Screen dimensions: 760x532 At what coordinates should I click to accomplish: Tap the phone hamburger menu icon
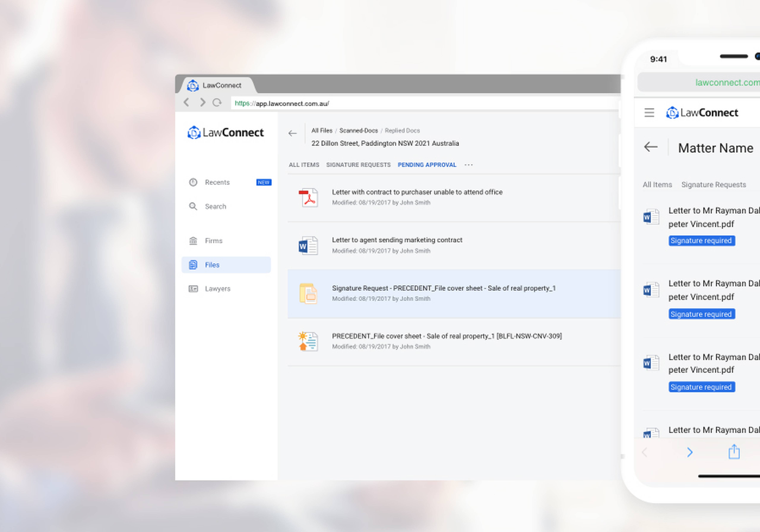649,113
